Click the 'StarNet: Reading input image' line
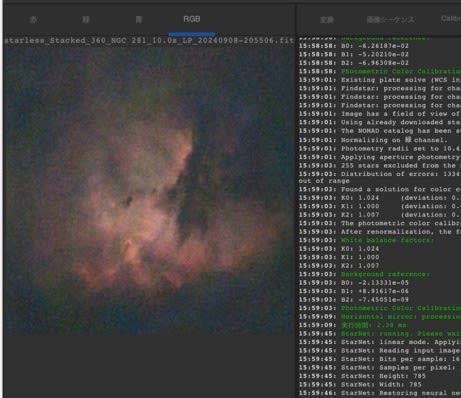The width and height of the screenshot is (461, 398). coord(380,351)
